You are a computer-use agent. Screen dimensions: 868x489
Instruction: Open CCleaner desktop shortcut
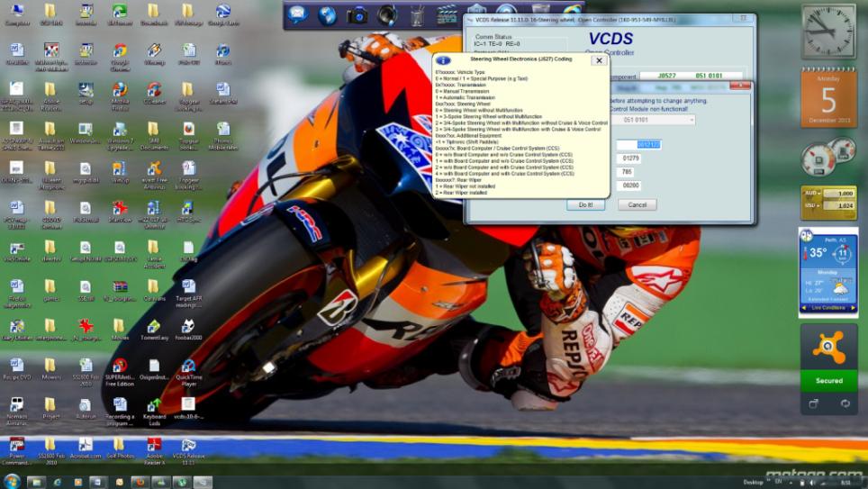(x=154, y=94)
